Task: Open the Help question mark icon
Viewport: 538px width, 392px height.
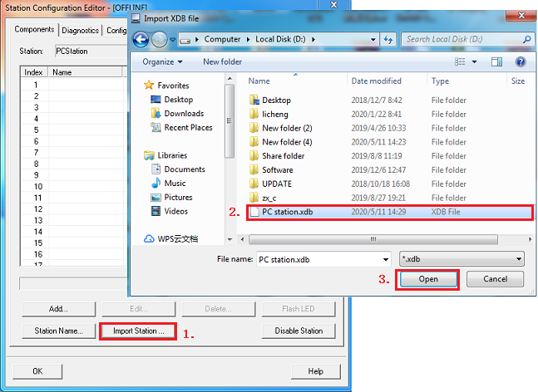Action: [521, 62]
